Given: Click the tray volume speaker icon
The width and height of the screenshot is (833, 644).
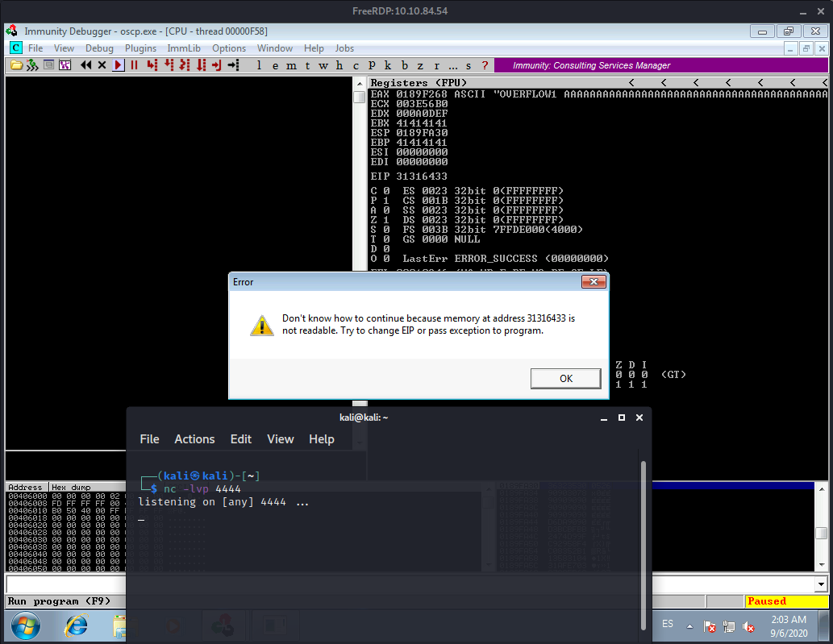Looking at the screenshot, I should (x=748, y=627).
